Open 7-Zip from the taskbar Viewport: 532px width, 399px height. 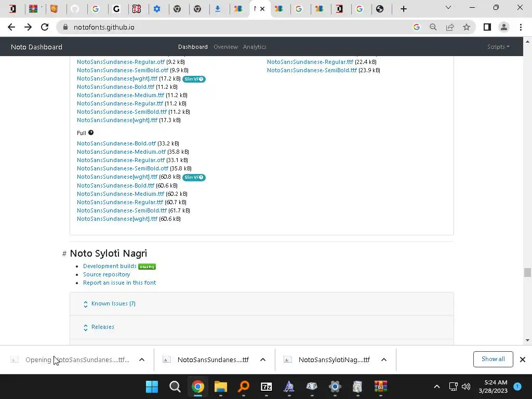pos(267,387)
